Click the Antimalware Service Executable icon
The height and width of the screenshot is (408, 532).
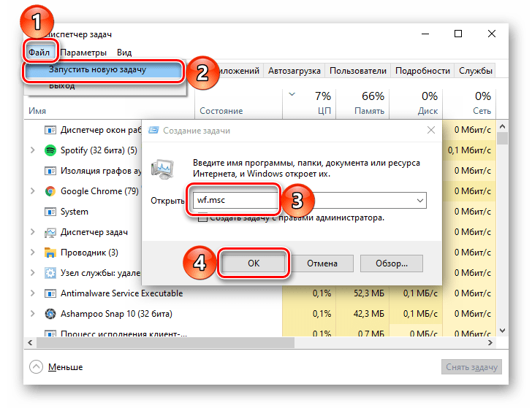point(50,293)
